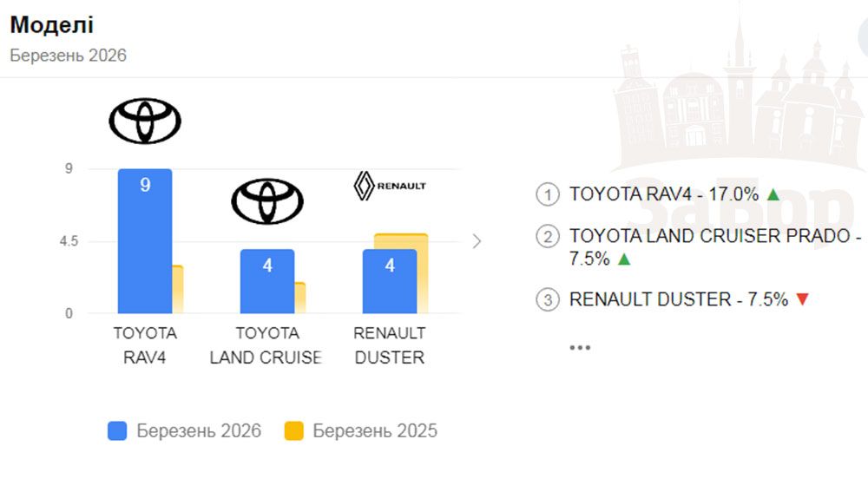Click the green up arrow after Prado's 7.5%
Image resolution: width=868 pixels, height=479 pixels.
(x=625, y=259)
